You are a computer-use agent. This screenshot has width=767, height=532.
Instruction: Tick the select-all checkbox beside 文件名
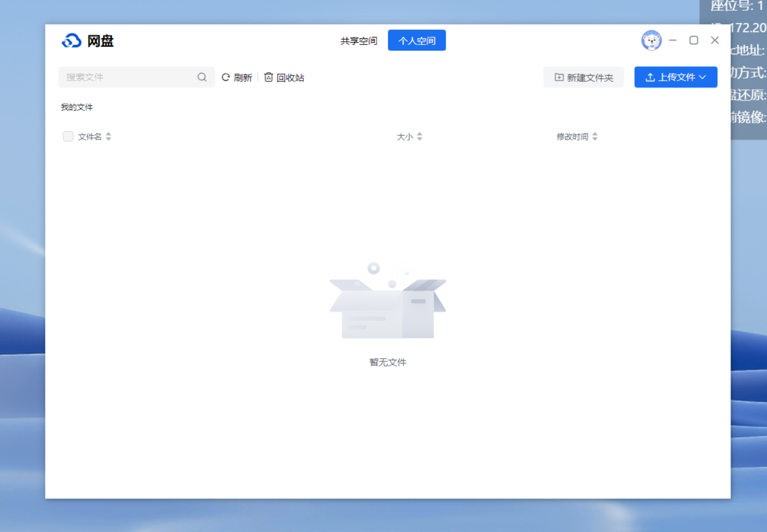click(x=68, y=136)
